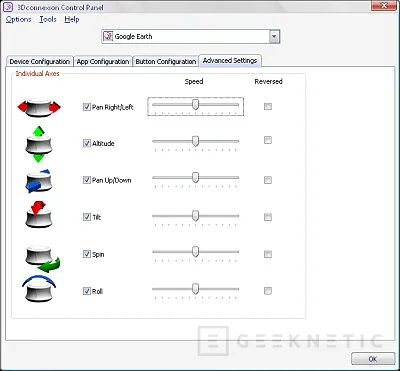
Task: Enable Reversed for Spin
Action: coord(268,254)
